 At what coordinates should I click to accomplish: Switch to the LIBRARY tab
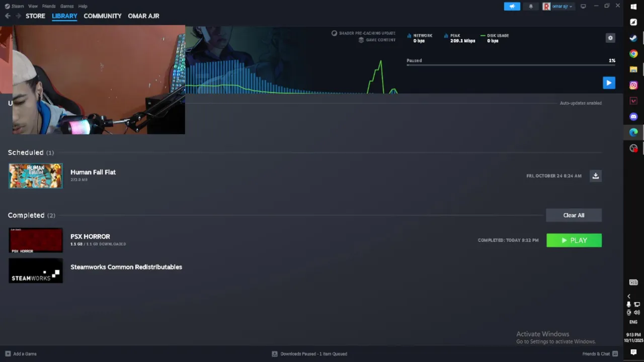tap(64, 16)
